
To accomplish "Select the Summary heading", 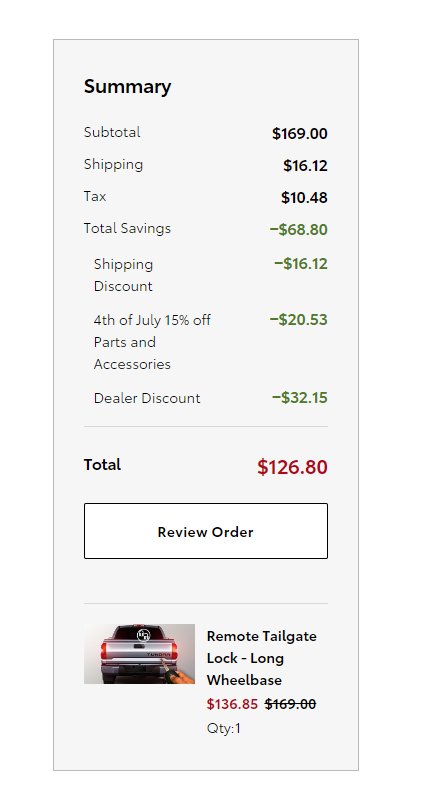I will (x=127, y=86).
